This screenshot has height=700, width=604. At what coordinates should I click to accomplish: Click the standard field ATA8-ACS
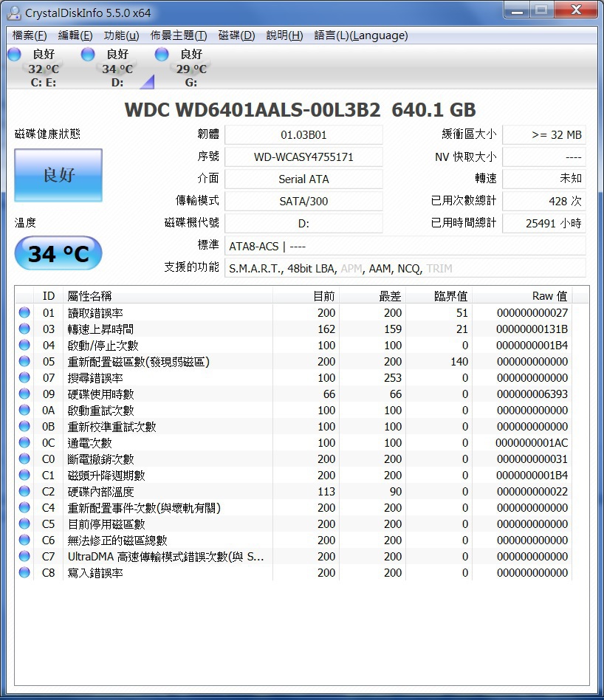pos(405,246)
